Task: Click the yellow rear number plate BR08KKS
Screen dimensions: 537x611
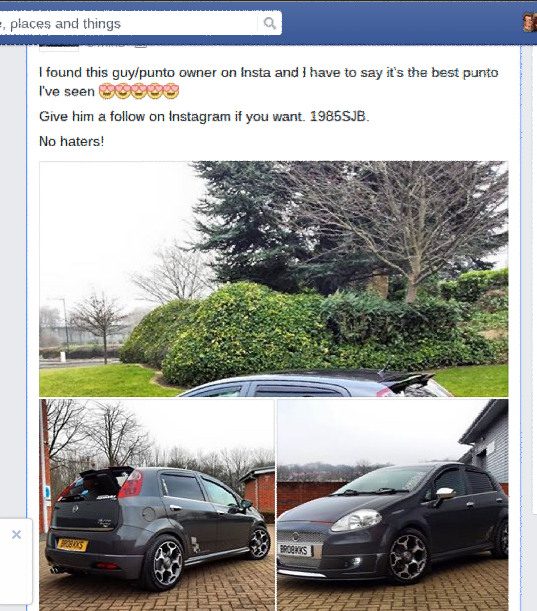Action: [72, 544]
